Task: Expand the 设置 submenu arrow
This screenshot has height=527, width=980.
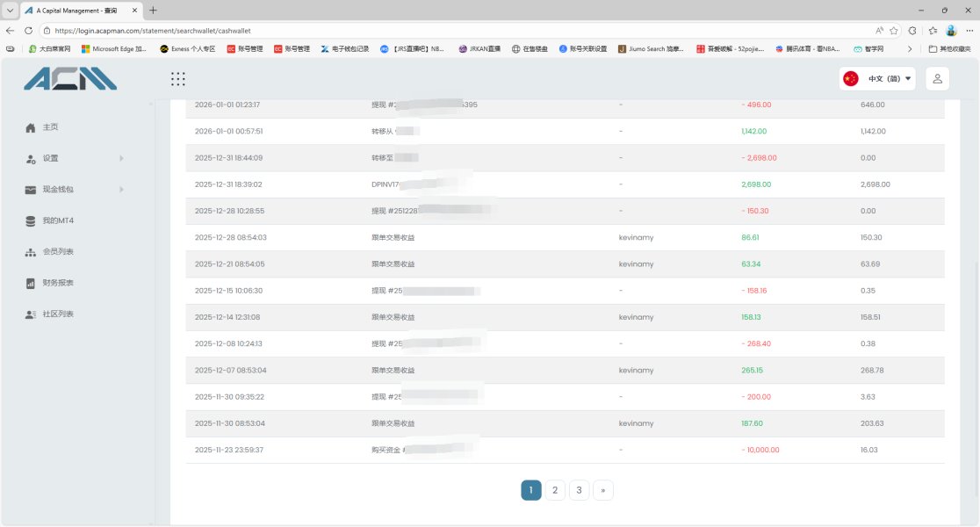Action: coord(121,159)
